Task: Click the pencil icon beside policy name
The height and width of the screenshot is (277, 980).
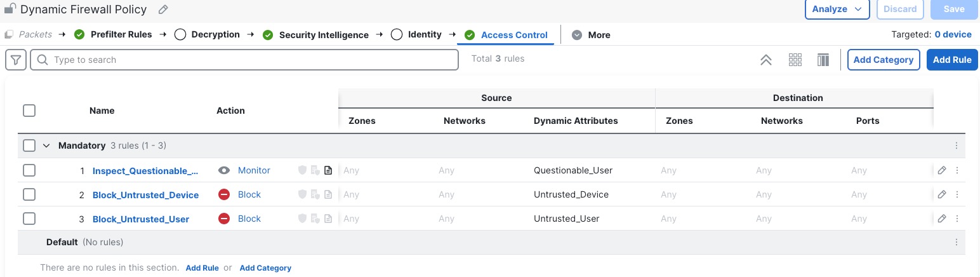Action: [163, 10]
